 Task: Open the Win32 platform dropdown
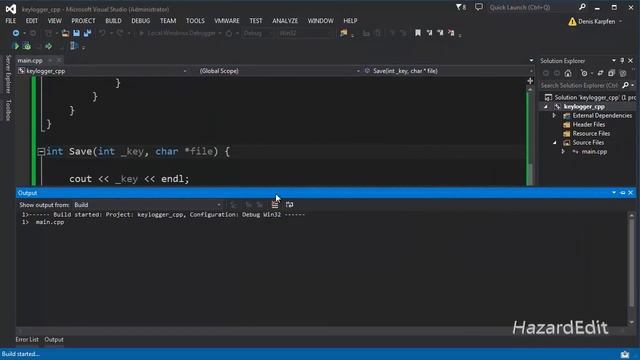pos(306,33)
